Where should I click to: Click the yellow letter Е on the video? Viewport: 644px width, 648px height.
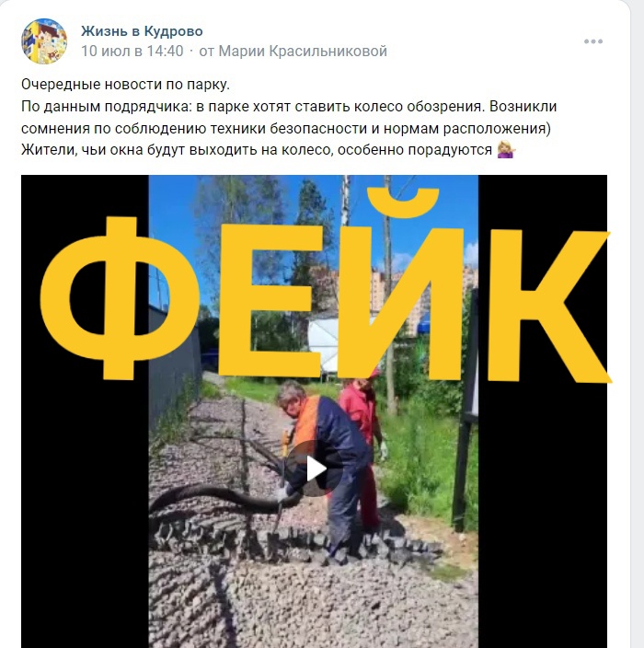pyautogui.click(x=270, y=301)
